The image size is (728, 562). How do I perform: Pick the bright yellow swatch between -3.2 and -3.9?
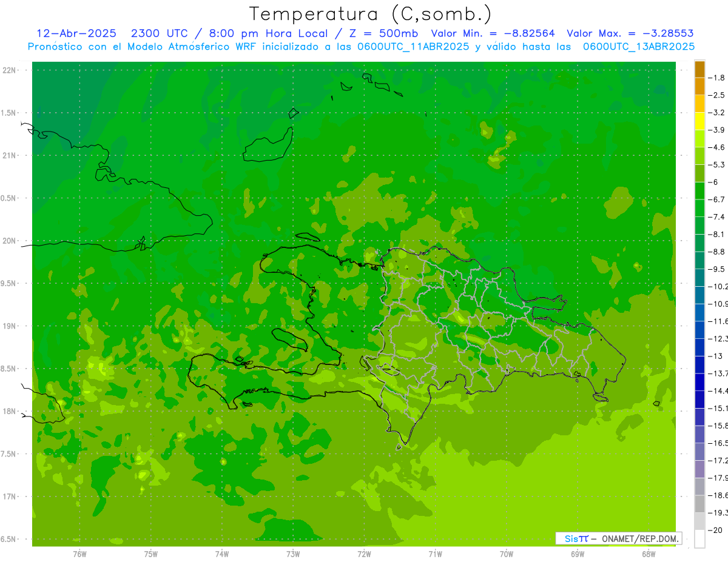[699, 121]
